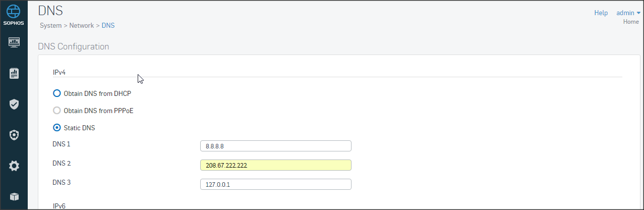The image size is (644, 210).
Task: Click the Help link
Action: [x=601, y=13]
